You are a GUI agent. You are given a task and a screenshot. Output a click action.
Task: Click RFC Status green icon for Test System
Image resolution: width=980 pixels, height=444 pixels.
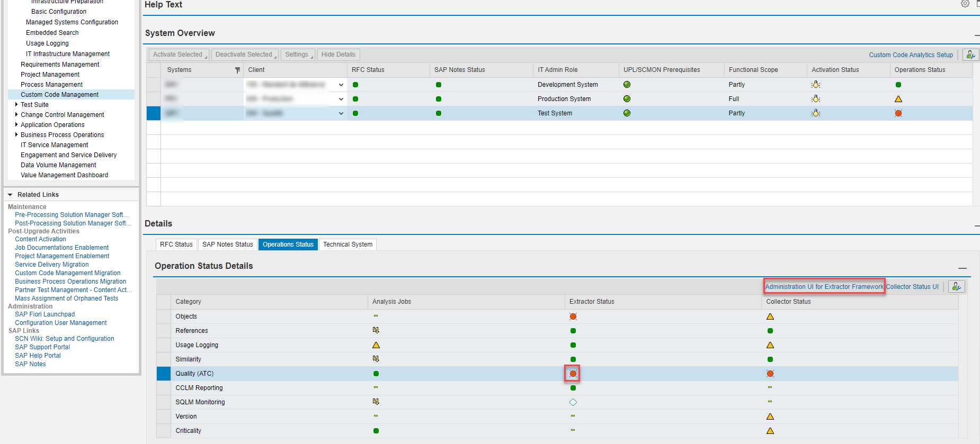pyautogui.click(x=355, y=113)
